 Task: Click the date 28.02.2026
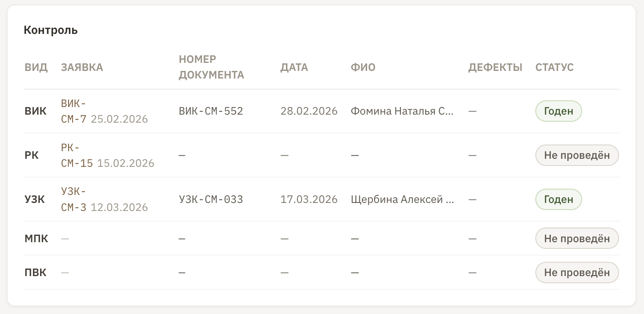[x=309, y=111]
